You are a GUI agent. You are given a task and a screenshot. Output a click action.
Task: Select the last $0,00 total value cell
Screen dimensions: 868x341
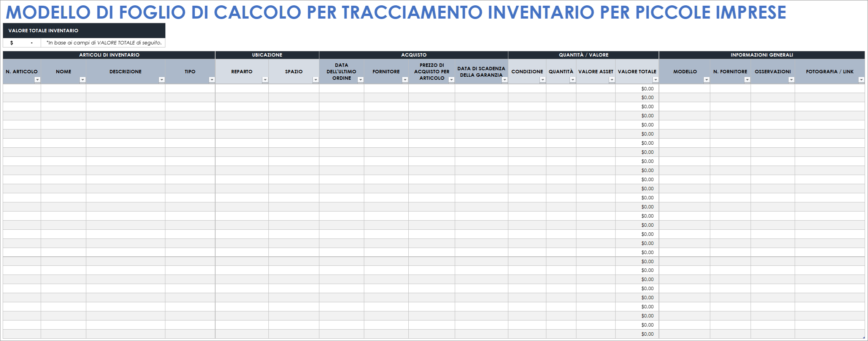pos(637,334)
